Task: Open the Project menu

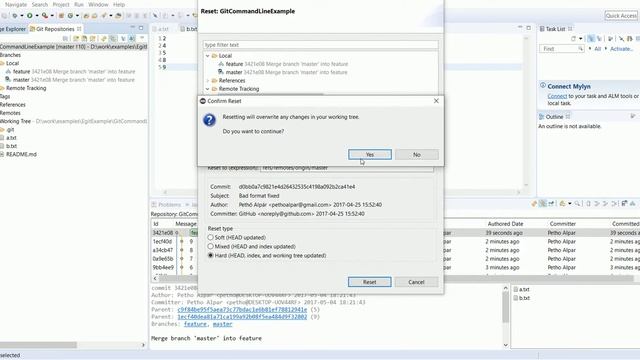Action: tap(61, 4)
